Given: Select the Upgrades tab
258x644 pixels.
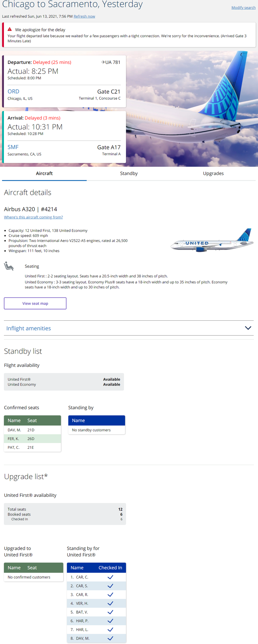Looking at the screenshot, I should (x=213, y=174).
